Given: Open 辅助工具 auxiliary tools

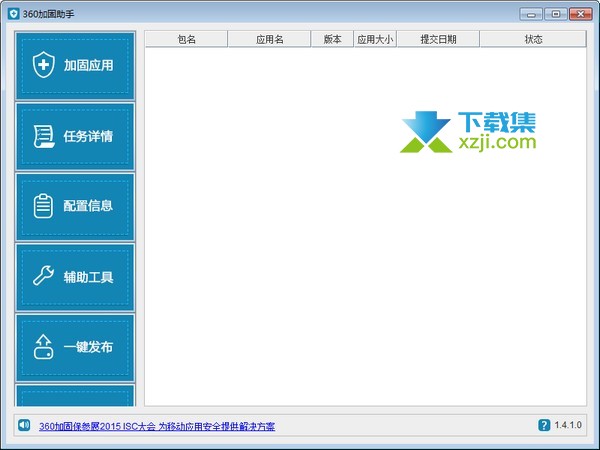Looking at the screenshot, I should point(75,277).
